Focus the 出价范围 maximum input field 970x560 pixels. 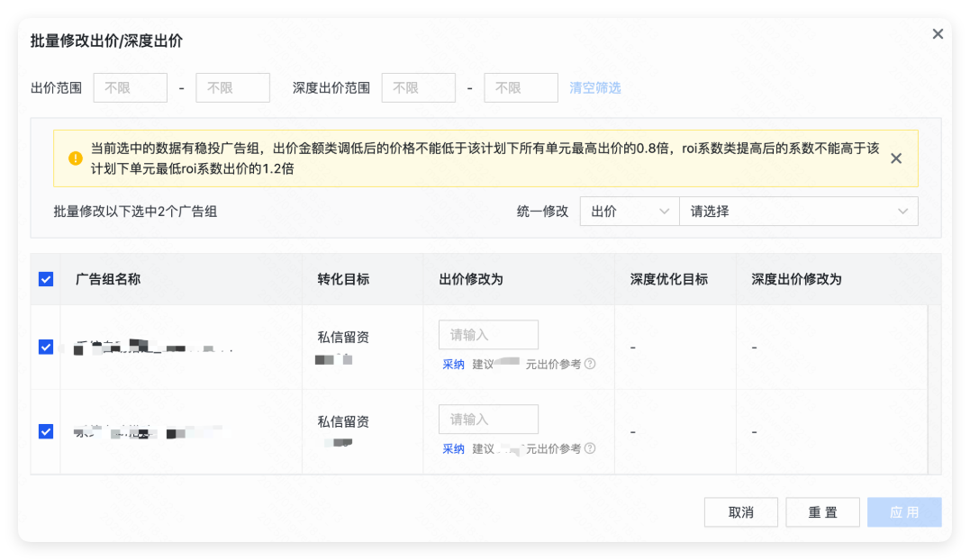point(232,87)
